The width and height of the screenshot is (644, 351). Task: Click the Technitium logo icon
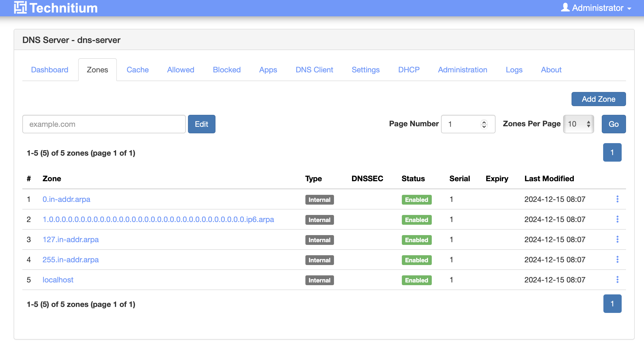point(20,8)
